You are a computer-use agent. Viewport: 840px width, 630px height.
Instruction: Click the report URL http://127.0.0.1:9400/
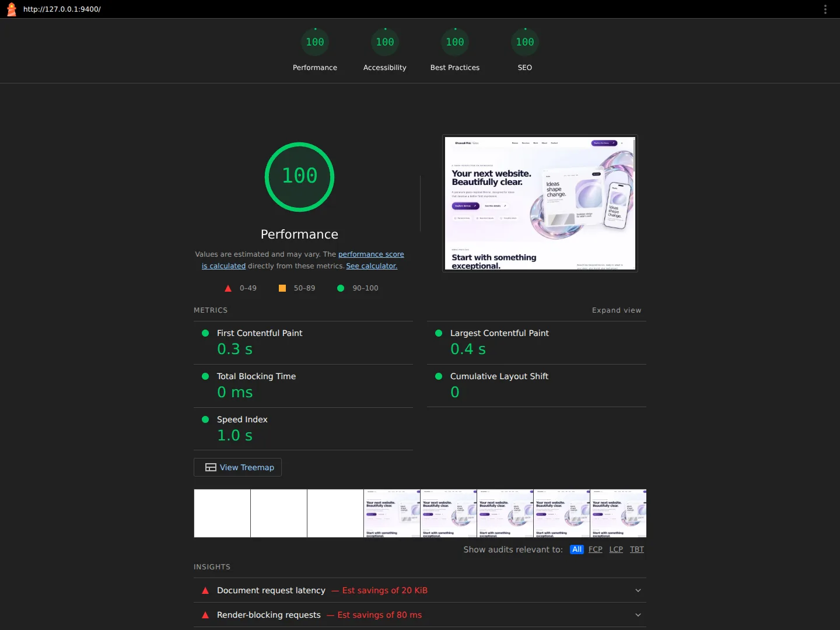coord(62,9)
